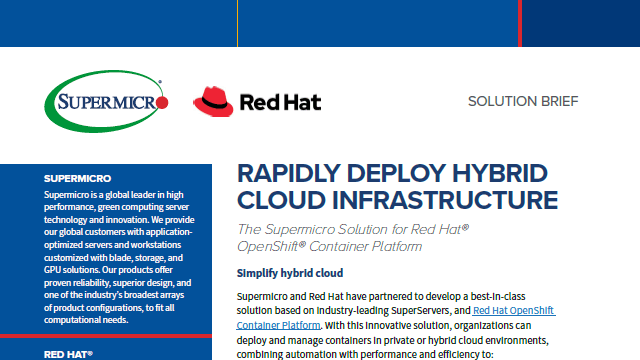Image resolution: width=640 pixels, height=360 pixels.
Task: Select the SOLUTION BRIEF label
Action: (x=523, y=101)
